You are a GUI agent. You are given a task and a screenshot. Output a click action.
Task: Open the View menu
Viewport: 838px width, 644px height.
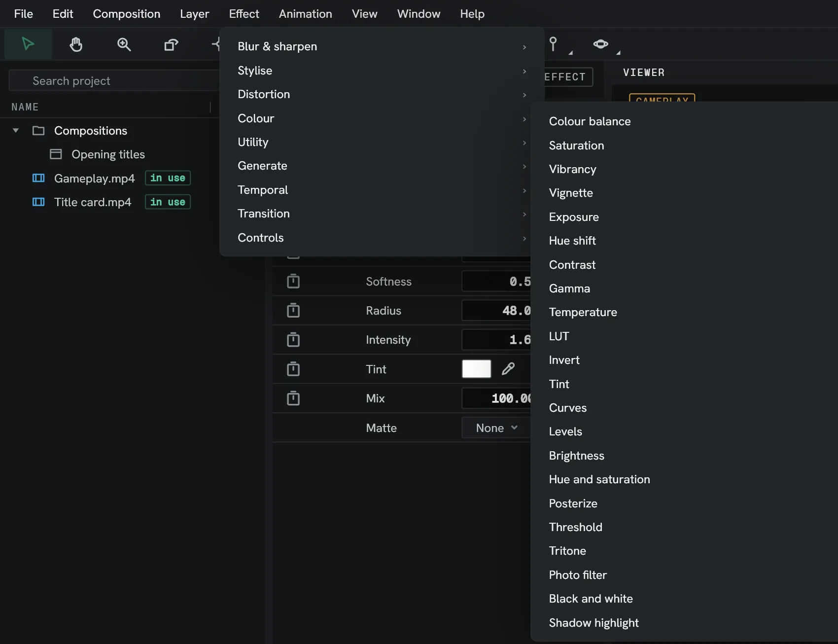point(365,14)
